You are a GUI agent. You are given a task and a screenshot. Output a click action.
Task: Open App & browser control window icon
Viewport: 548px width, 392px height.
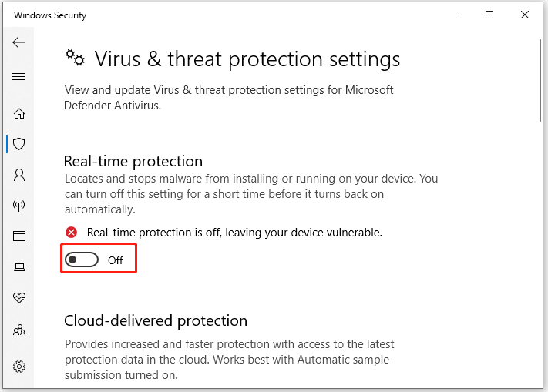coord(19,236)
